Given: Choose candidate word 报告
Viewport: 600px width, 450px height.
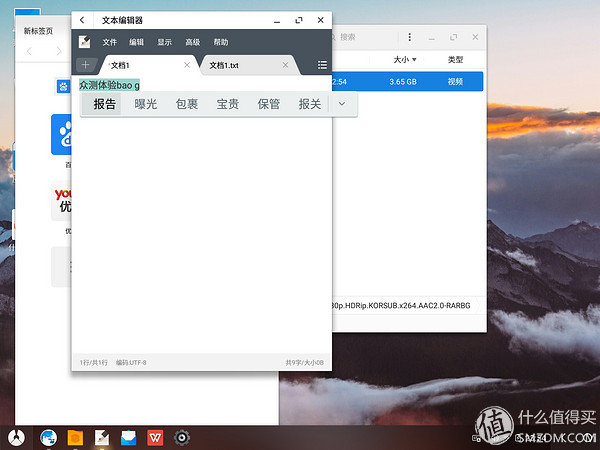Looking at the screenshot, I should pos(104,104).
